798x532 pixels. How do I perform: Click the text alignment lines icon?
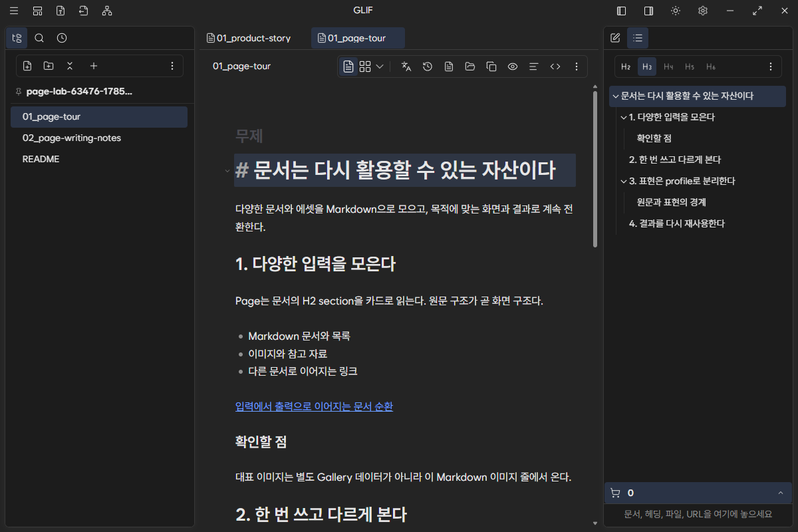(x=533, y=66)
